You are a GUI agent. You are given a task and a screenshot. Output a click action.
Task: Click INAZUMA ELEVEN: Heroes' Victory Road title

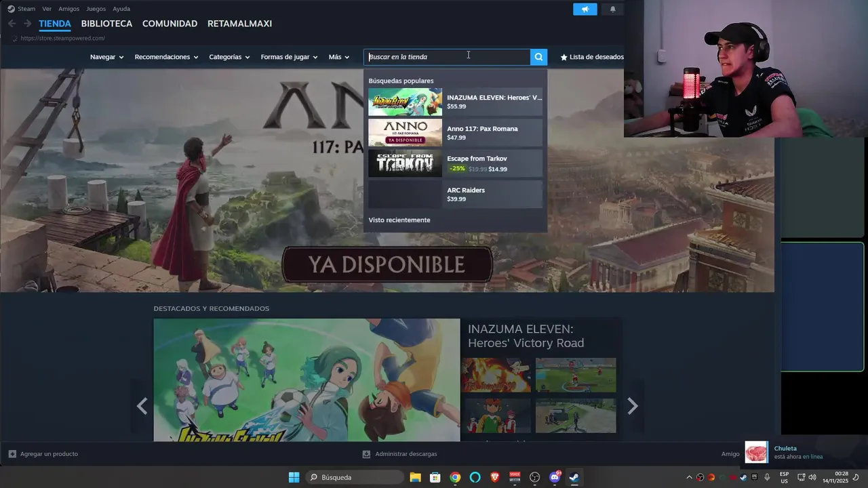pyautogui.click(x=526, y=336)
